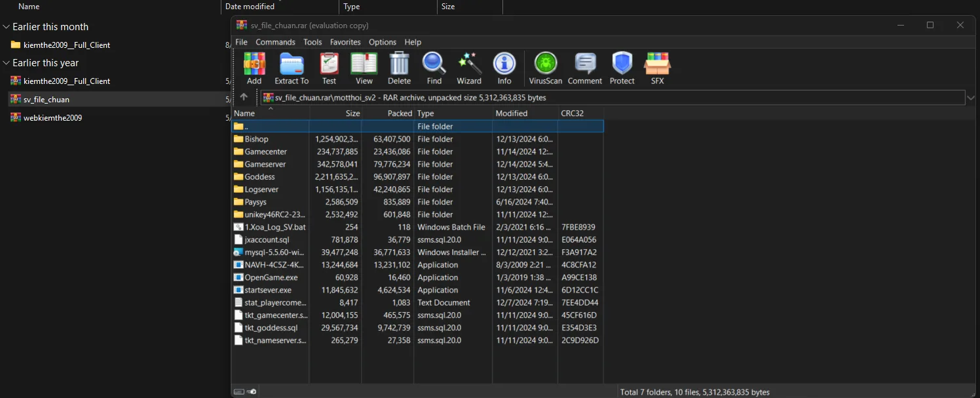This screenshot has height=398, width=980.
Task: Open the Options menu
Action: [x=383, y=42]
